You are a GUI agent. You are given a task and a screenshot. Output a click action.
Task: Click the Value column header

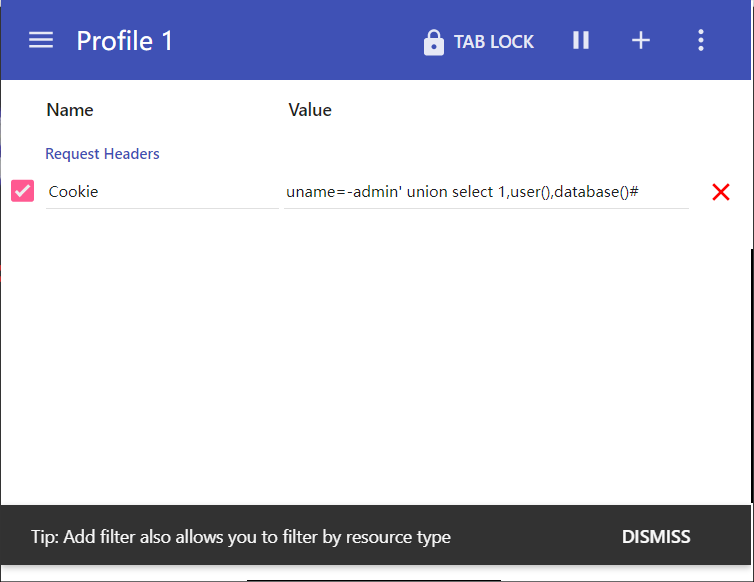point(310,110)
